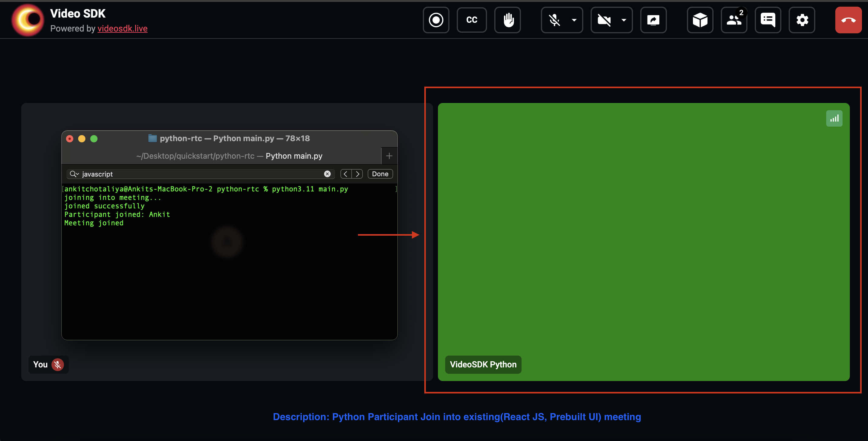868x441 pixels.
Task: Select the Python main.py terminal tab
Action: click(229, 156)
